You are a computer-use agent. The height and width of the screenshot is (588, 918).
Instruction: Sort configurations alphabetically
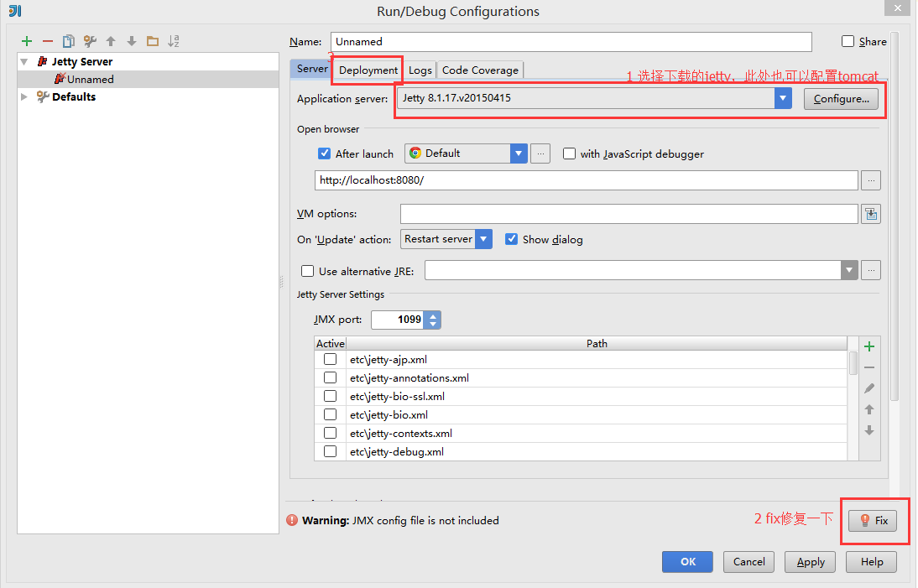coord(174,41)
